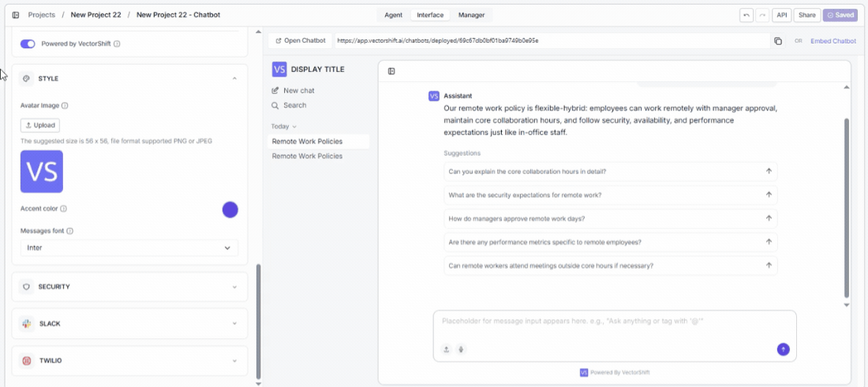
Task: Click the Assistant VS avatar icon
Action: click(434, 96)
